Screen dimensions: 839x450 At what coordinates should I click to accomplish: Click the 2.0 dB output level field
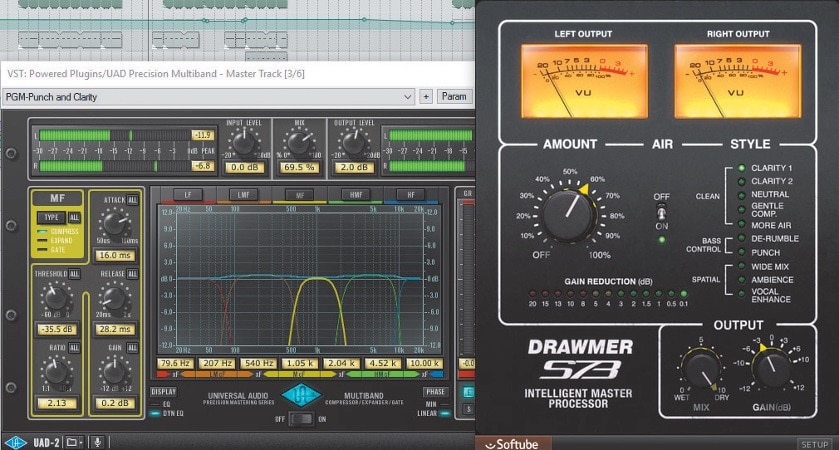(354, 167)
